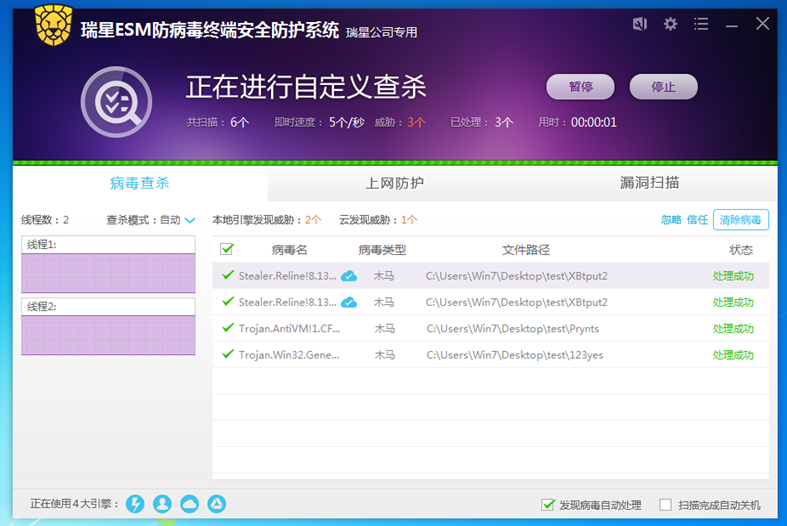Click the custom scan magnifier icon

tap(116, 102)
